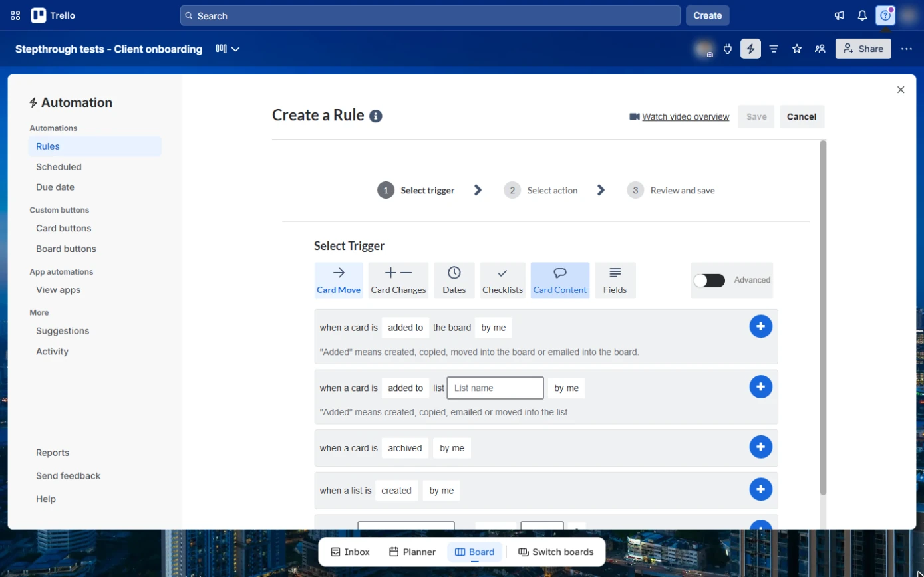Click the Automation lightning bolt icon
The image size is (924, 577).
pyautogui.click(x=750, y=49)
